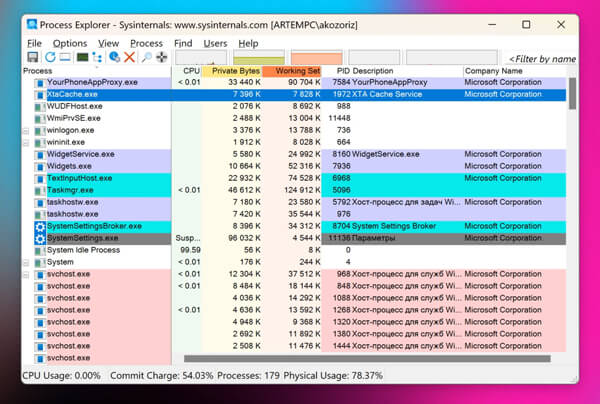Click the Refresh Now toolbar icon
This screenshot has width=600, height=404.
48,58
